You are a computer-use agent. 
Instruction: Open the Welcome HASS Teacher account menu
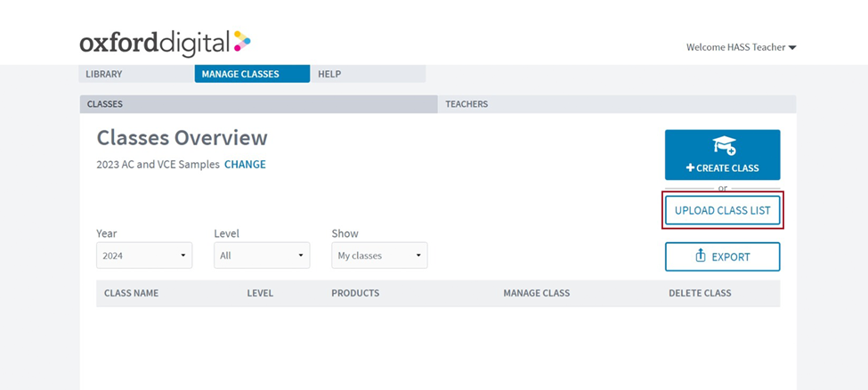tap(742, 48)
